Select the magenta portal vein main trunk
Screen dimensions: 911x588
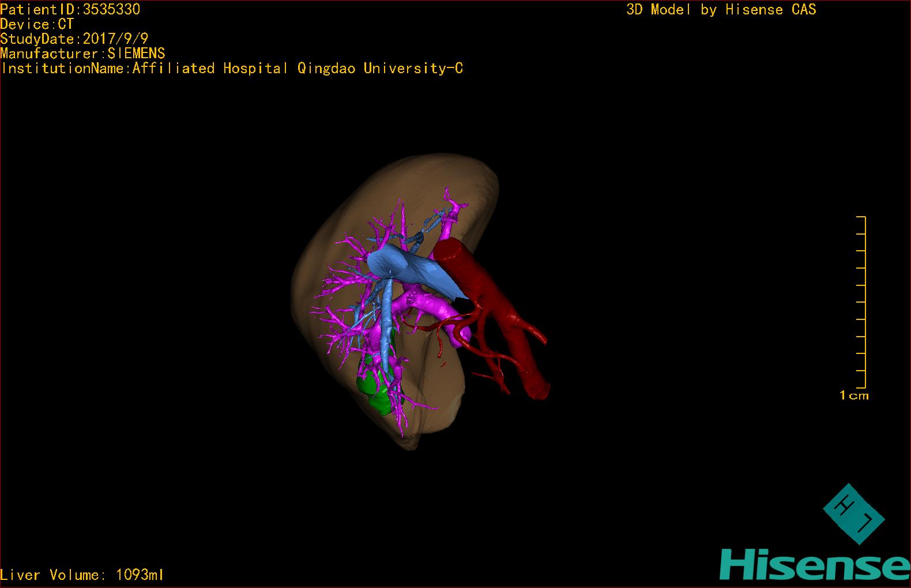click(x=432, y=304)
